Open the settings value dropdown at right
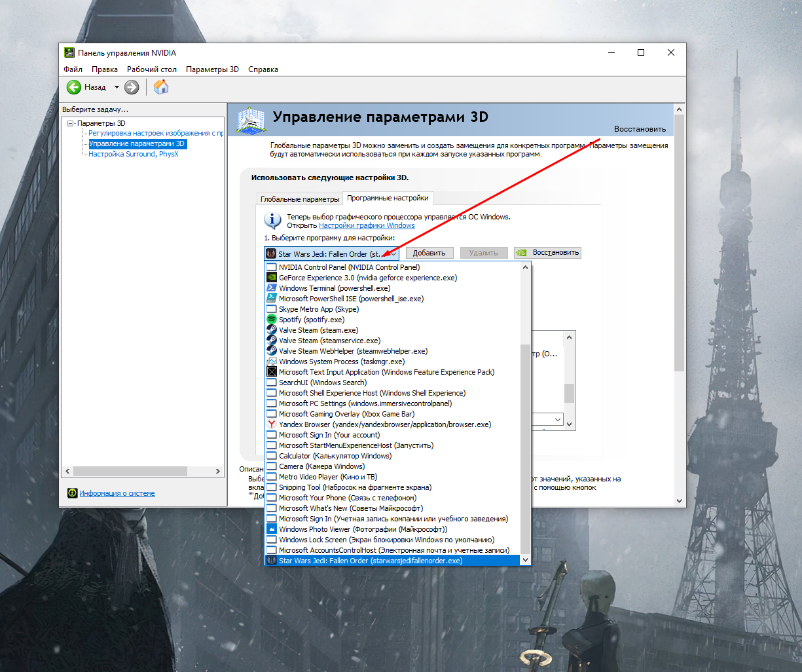The height and width of the screenshot is (672, 802). point(557,419)
